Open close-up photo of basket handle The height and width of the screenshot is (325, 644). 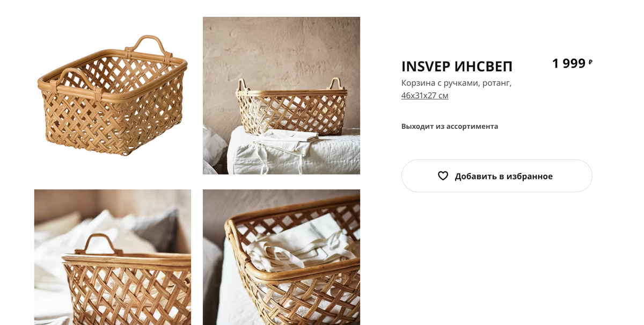point(113,257)
